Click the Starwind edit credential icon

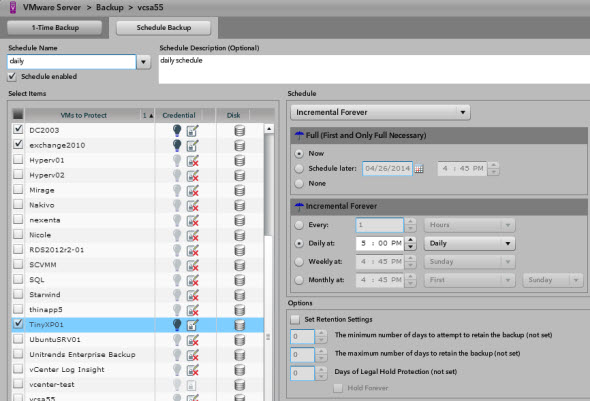click(x=192, y=295)
